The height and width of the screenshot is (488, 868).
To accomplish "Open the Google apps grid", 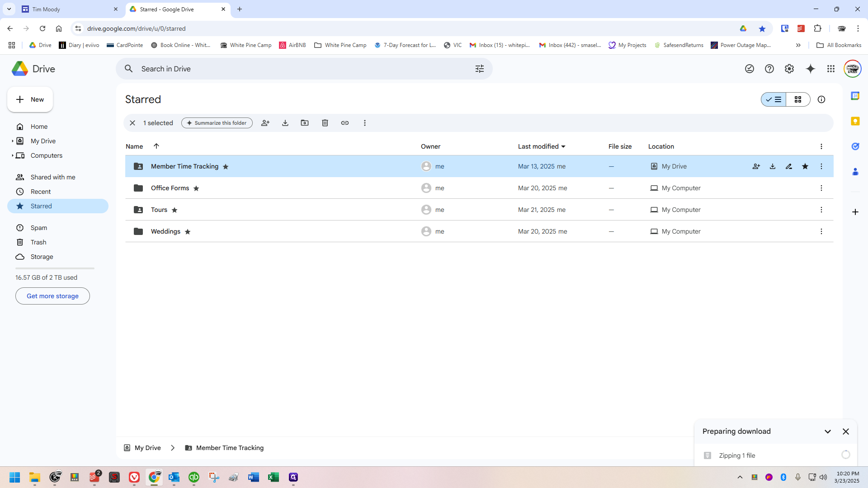I will 831,69.
